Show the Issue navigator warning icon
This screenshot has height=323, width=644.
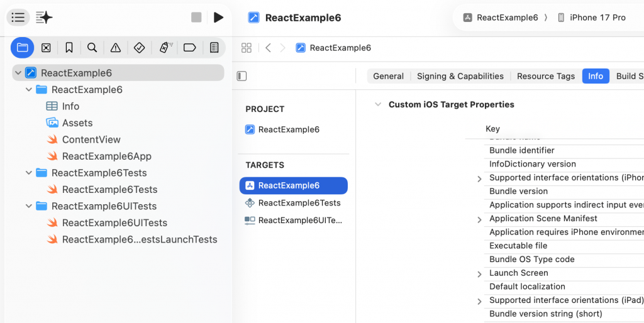(x=116, y=48)
